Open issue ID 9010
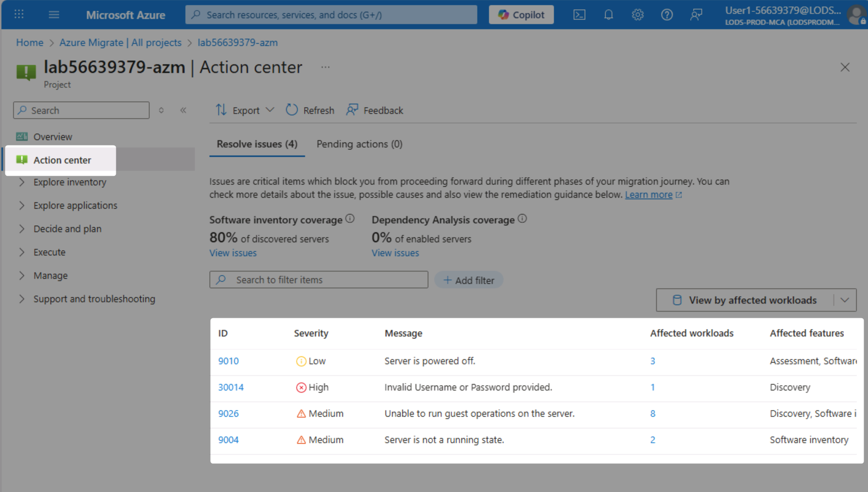 click(x=228, y=361)
